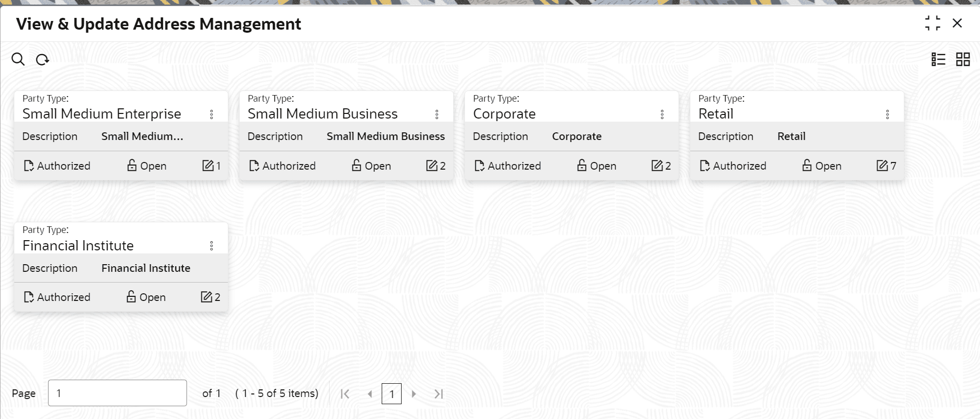Collapse the window using shrink icon
Image resolution: width=980 pixels, height=419 pixels.
coord(932,23)
